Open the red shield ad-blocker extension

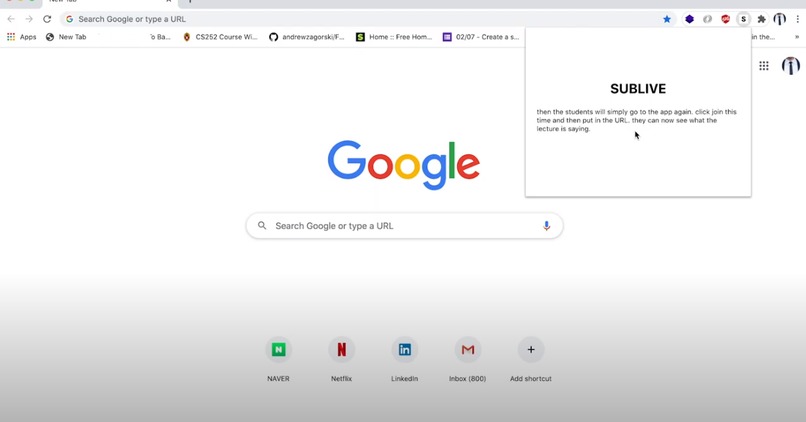coord(725,19)
